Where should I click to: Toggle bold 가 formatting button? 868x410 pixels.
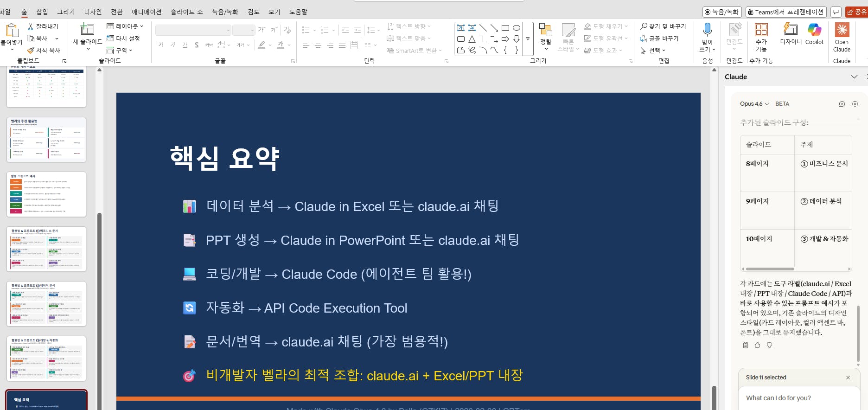coord(161,45)
